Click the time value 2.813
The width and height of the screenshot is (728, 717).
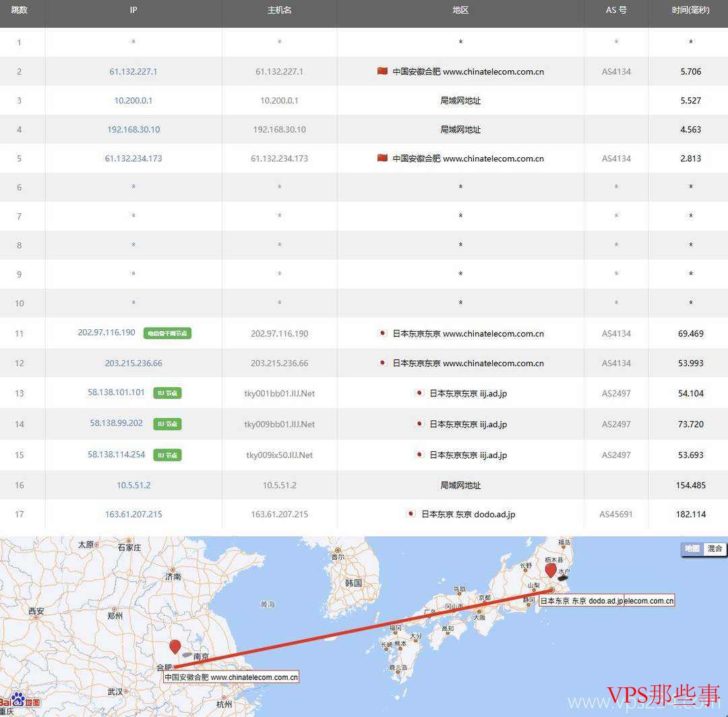coord(690,159)
